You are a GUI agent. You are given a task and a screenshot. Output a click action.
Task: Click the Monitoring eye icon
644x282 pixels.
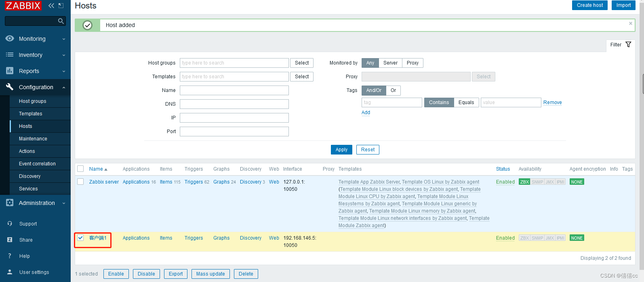pos(10,38)
